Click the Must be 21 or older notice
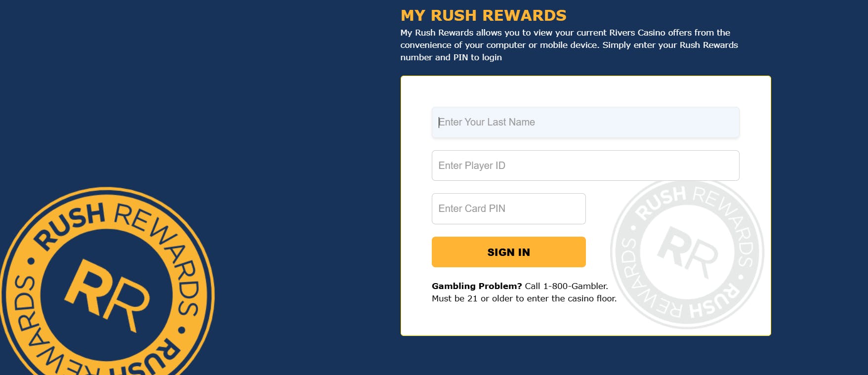The width and height of the screenshot is (868, 375). point(524,298)
